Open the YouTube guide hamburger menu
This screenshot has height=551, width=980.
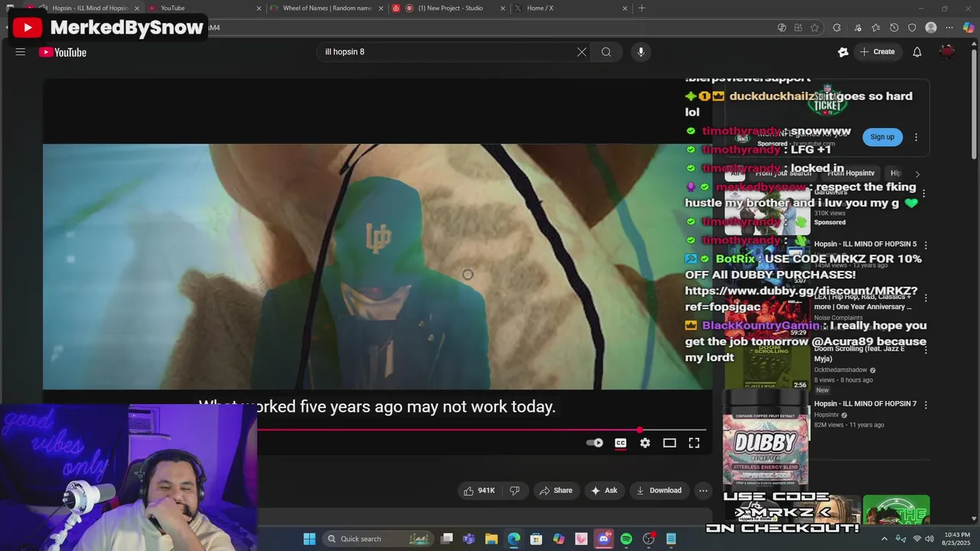tap(21, 52)
